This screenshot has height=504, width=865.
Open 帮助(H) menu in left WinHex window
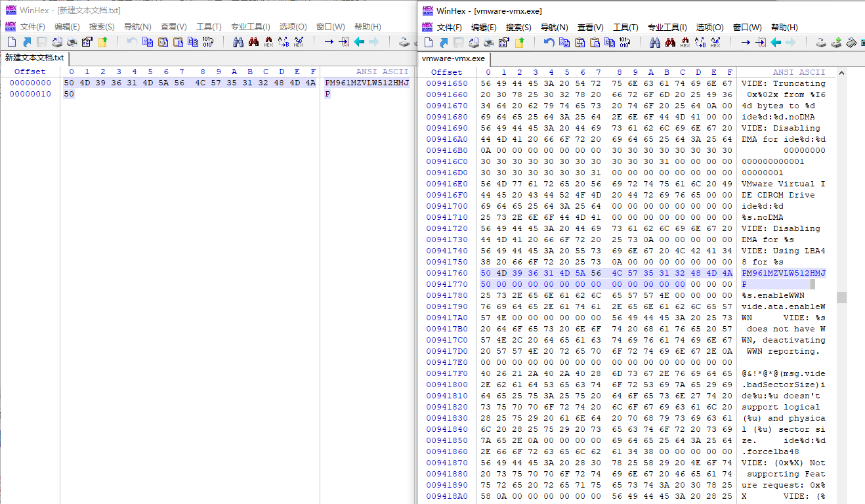click(x=368, y=27)
